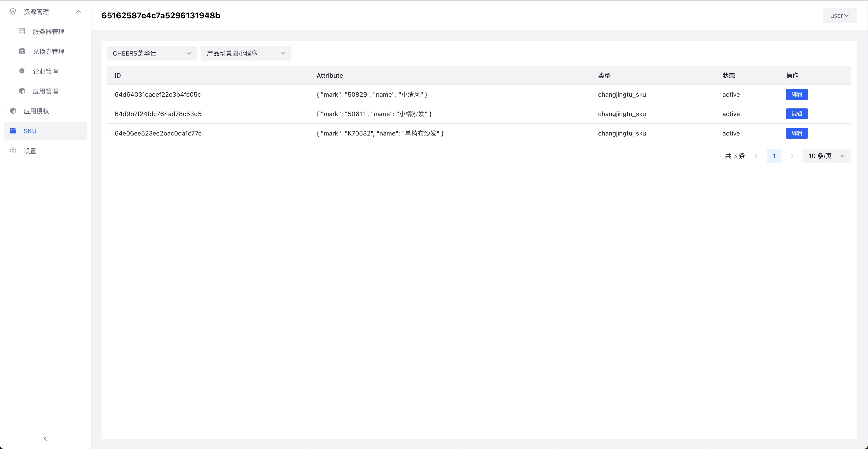Image resolution: width=868 pixels, height=449 pixels.
Task: Click the previous page arrow
Action: click(x=756, y=156)
